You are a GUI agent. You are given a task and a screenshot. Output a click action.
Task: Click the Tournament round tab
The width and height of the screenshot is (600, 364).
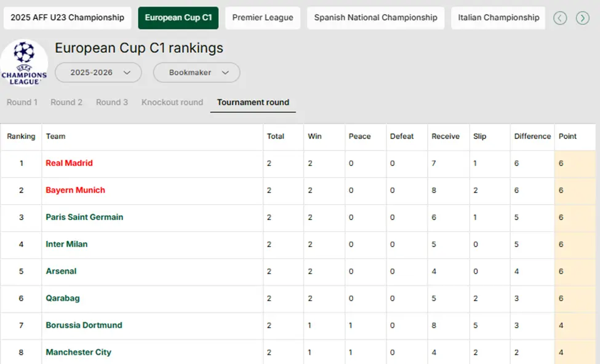253,102
